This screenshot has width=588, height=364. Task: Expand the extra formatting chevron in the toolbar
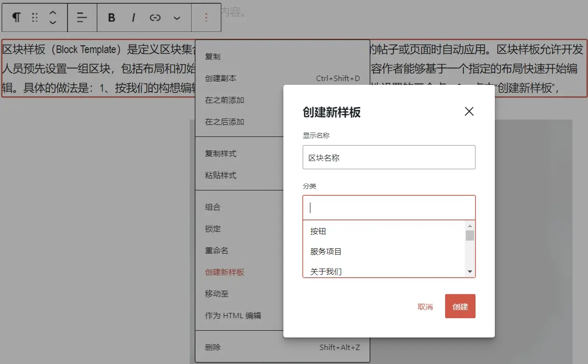177,17
